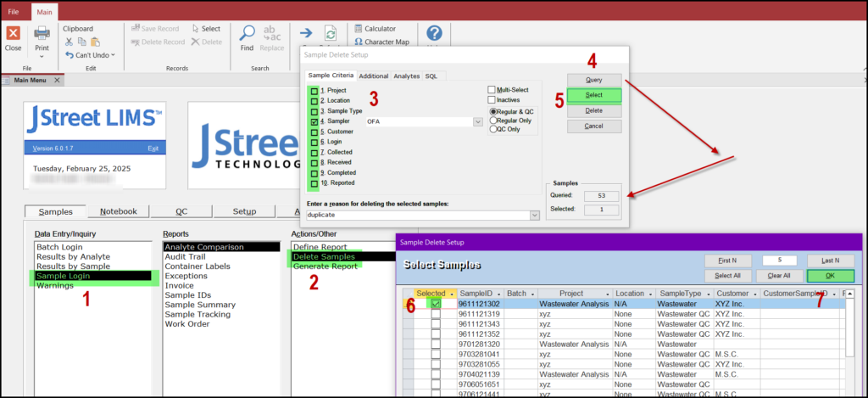
Task: Click the Help question mark icon
Action: (x=435, y=33)
